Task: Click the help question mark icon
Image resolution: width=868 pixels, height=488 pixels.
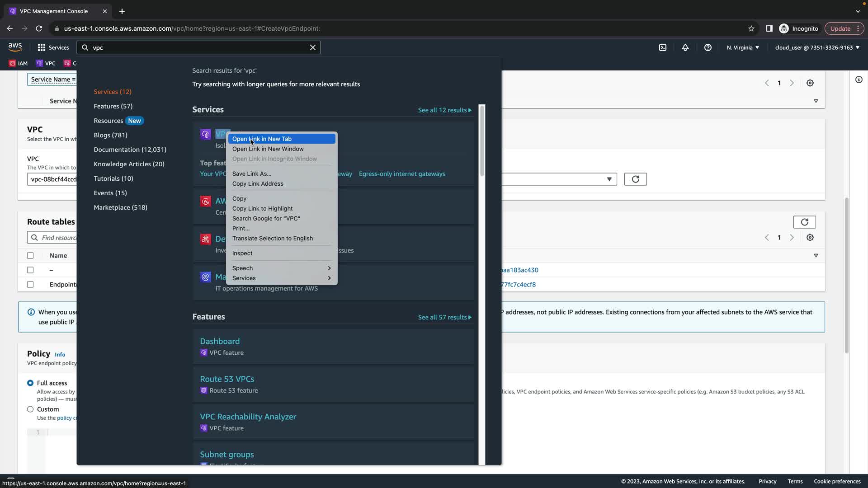Action: (x=708, y=47)
